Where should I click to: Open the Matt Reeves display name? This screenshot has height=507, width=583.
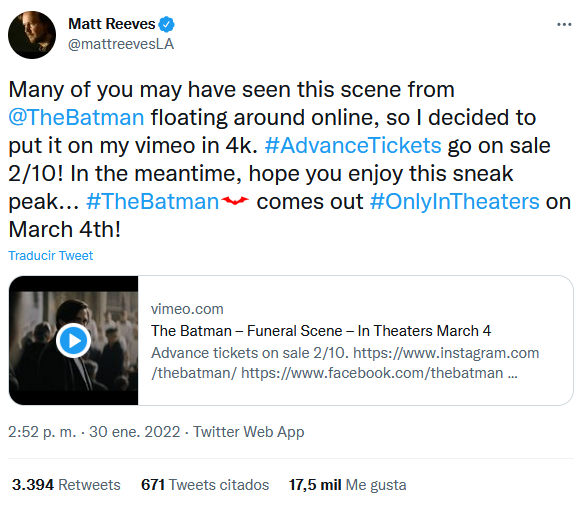coord(112,24)
